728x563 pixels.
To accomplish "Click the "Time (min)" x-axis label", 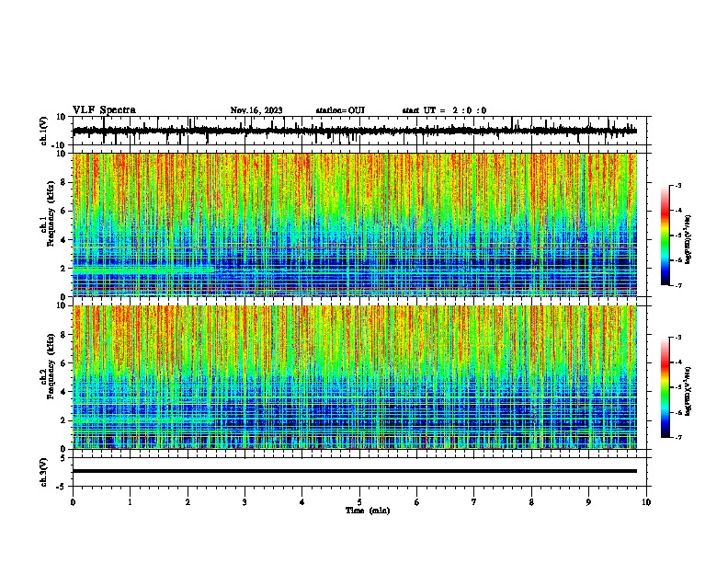I will click(x=368, y=511).
